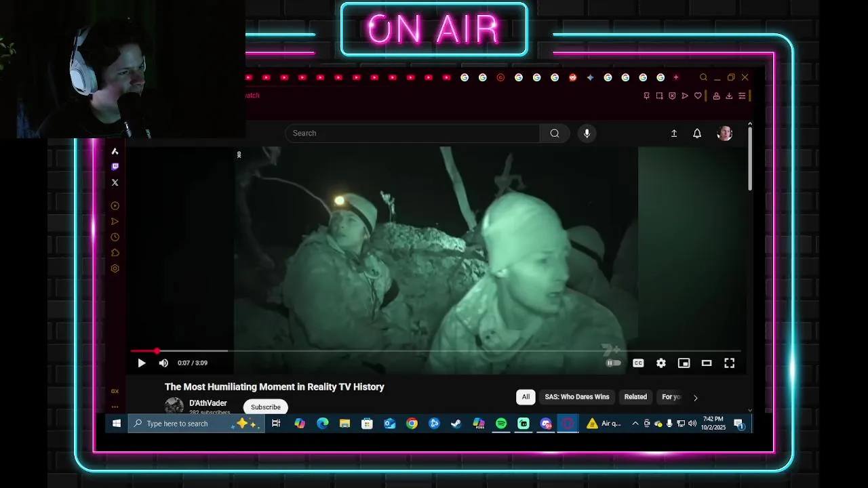Seek on the red video progress bar
Screen dimensions: 868x488
(435, 351)
